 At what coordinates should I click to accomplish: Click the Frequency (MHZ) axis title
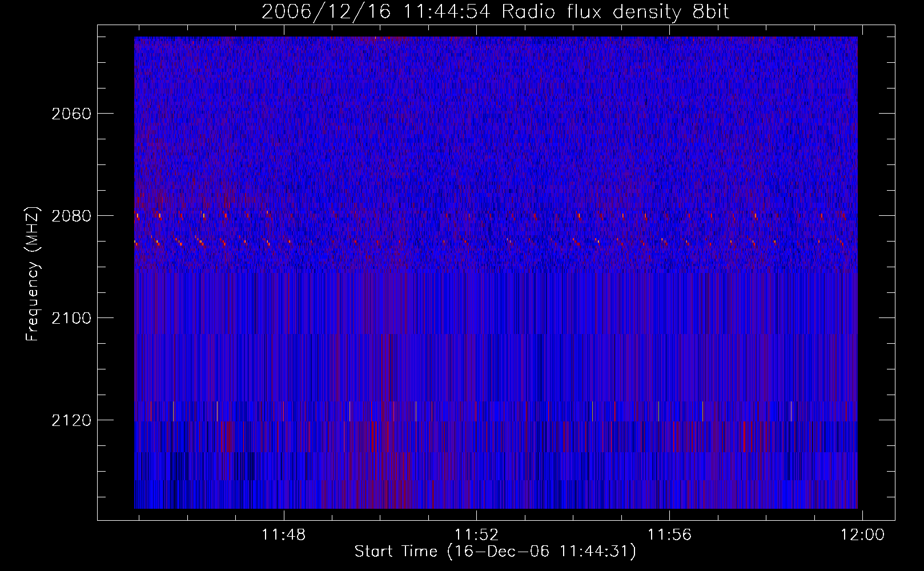(x=33, y=274)
